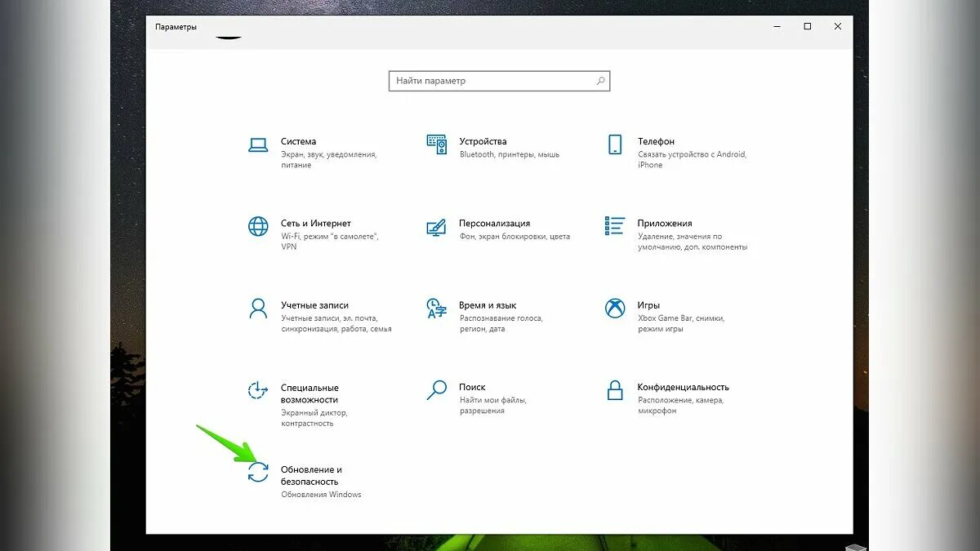Select the Связать устройство с Android, iPhone link
This screenshot has height=551, width=980.
(x=690, y=158)
